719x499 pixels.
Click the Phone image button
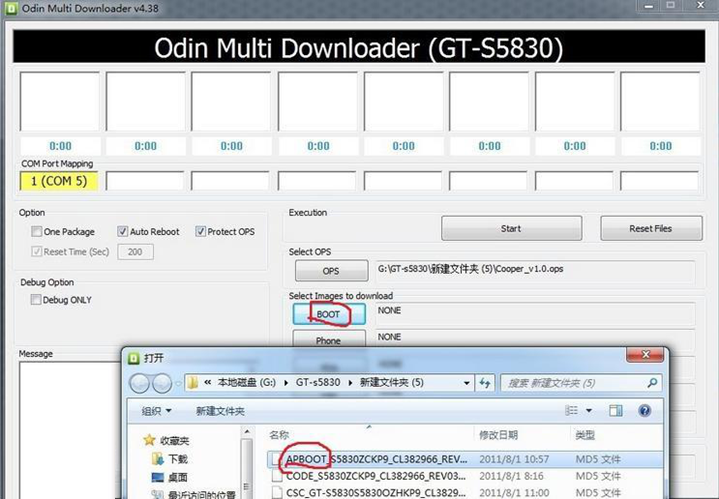[x=329, y=340]
